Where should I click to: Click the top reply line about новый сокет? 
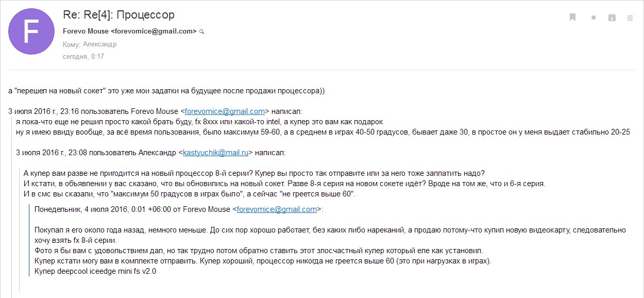tap(167, 91)
